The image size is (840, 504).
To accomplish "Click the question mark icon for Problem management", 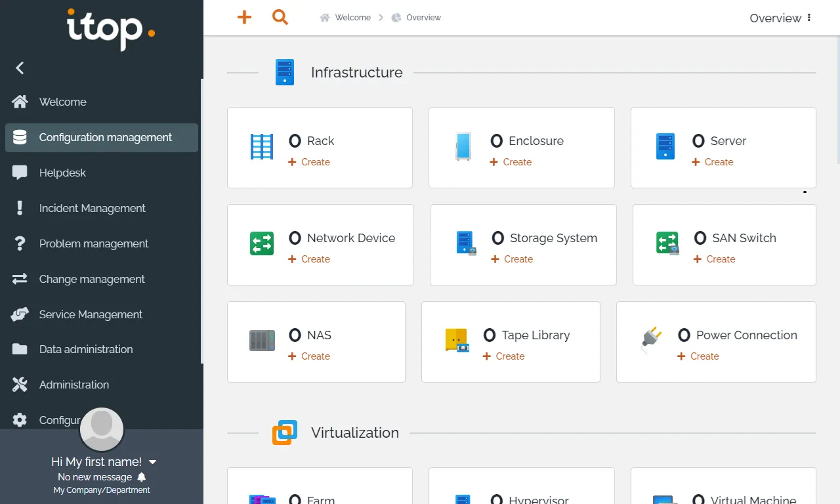I will tap(20, 243).
